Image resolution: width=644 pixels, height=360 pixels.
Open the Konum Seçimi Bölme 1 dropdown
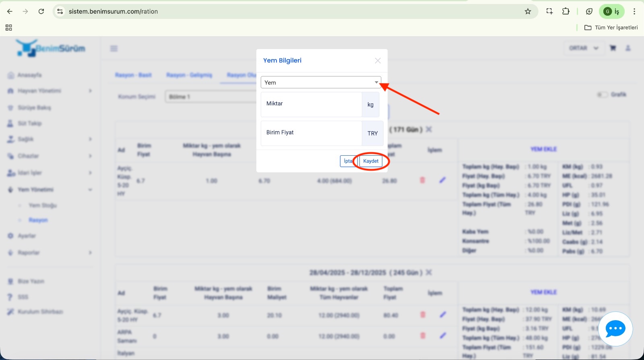[211, 97]
